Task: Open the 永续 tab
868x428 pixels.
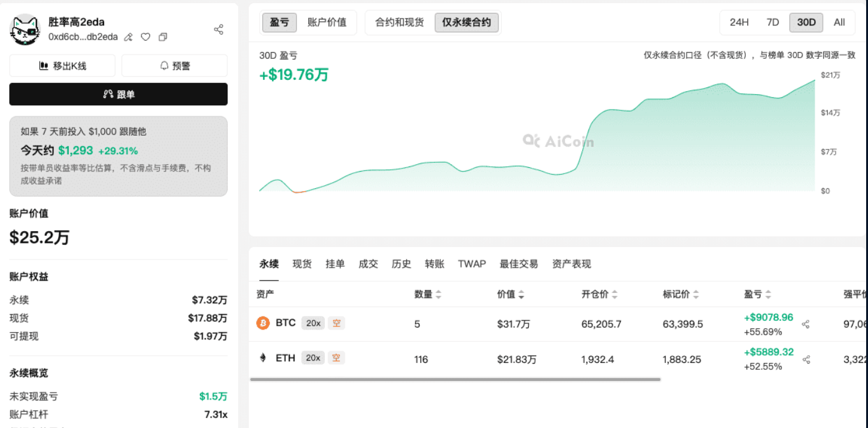Action: (x=269, y=264)
